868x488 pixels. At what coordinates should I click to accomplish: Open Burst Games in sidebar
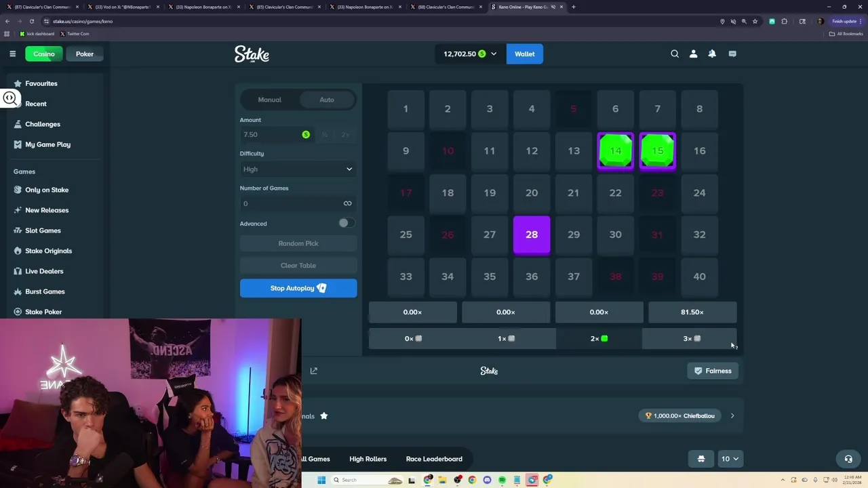[x=45, y=291]
